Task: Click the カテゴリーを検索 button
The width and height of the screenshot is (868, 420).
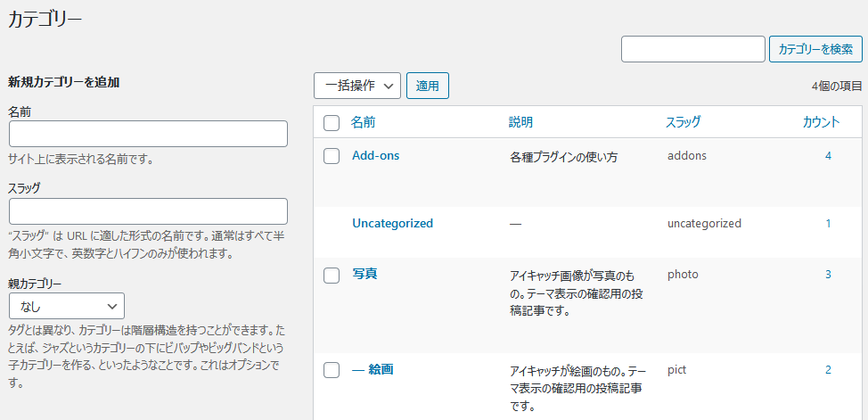Action: 815,49
